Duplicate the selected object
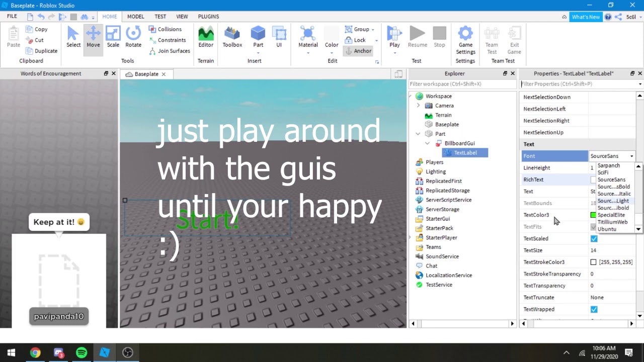 point(42,51)
